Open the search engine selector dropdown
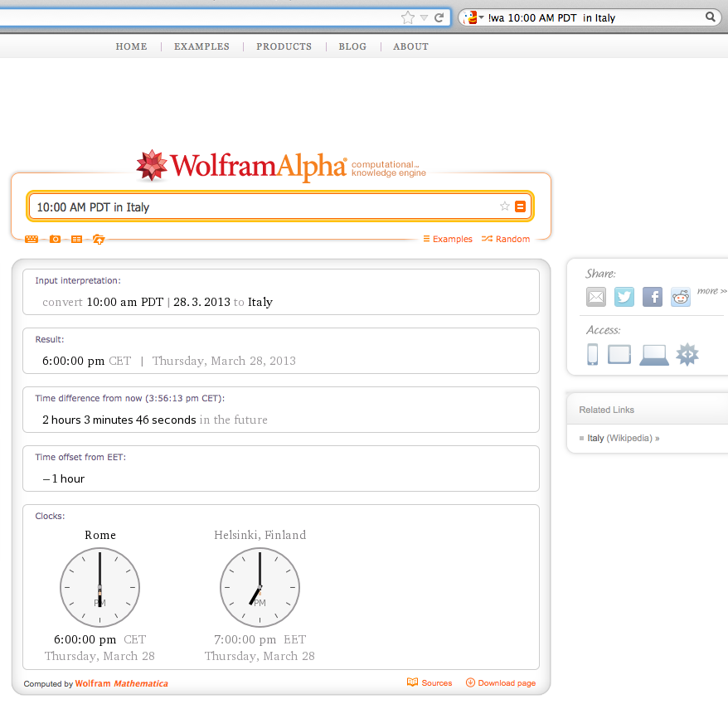This screenshot has height=704, width=728. click(x=474, y=17)
